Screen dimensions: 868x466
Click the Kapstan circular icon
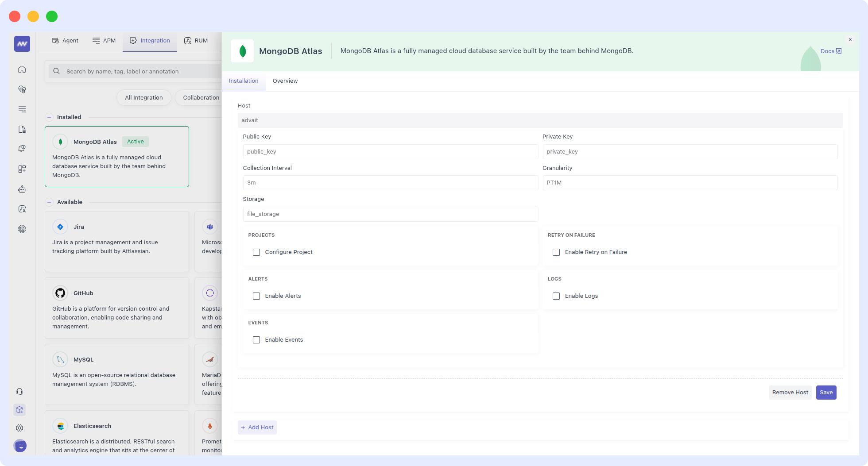click(x=210, y=293)
